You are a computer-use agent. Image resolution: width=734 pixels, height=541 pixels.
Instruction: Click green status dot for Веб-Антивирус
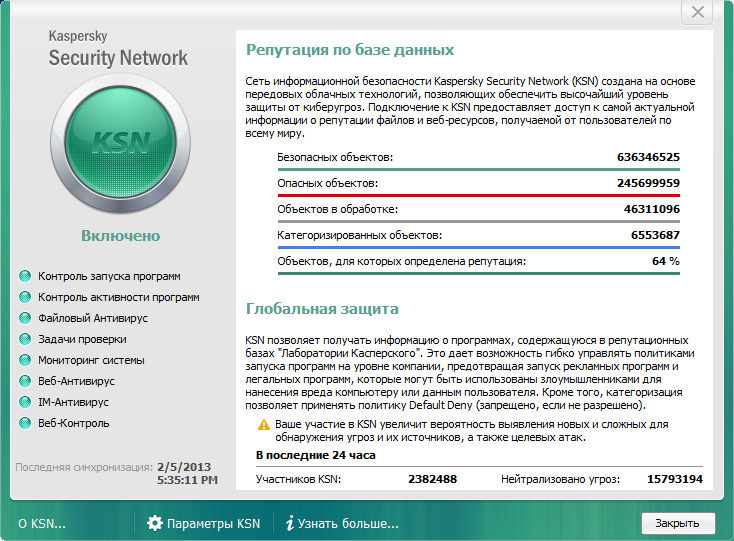click(x=25, y=381)
